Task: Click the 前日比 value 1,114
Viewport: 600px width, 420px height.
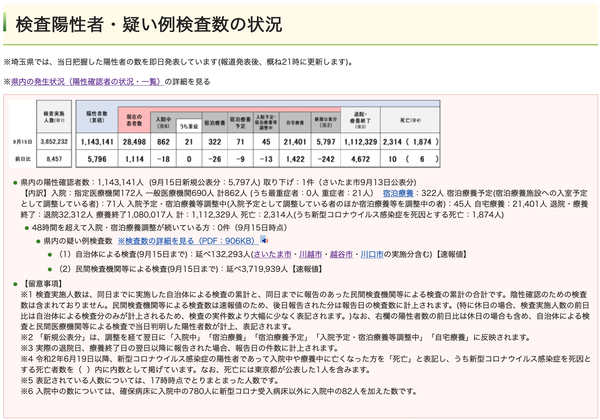Action: point(134,159)
